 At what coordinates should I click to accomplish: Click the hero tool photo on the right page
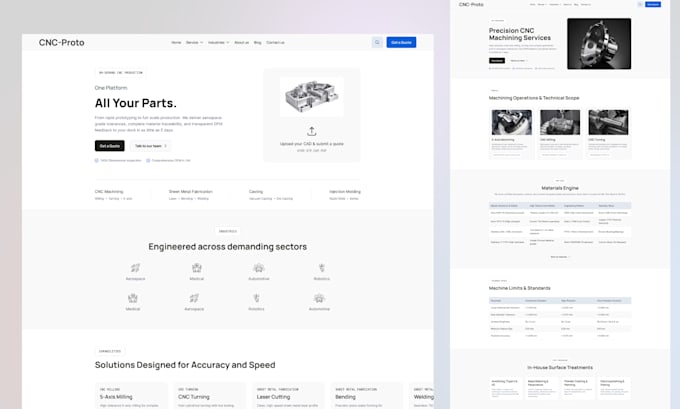(599, 44)
